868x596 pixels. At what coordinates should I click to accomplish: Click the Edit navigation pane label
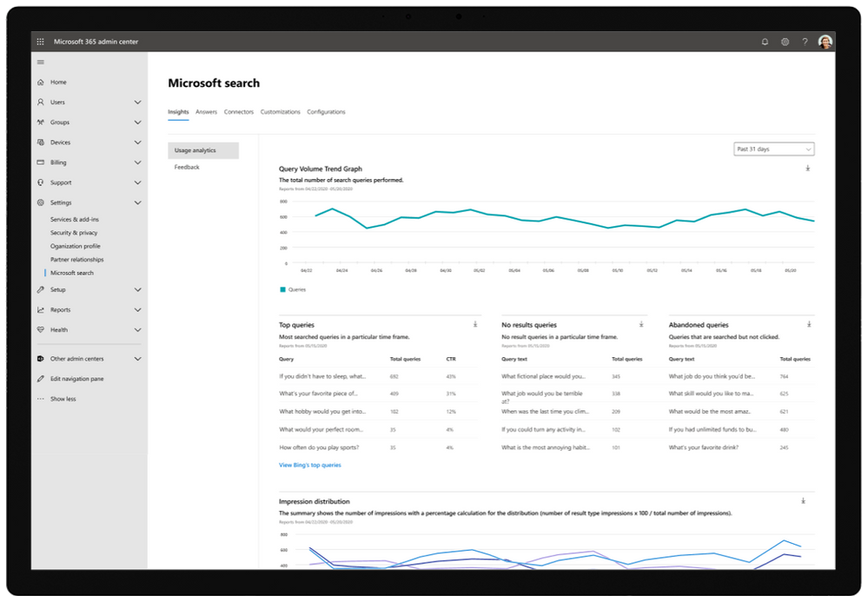tap(77, 379)
